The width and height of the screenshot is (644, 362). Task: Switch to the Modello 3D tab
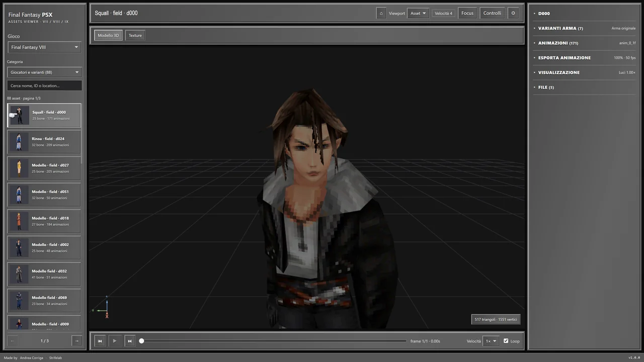click(108, 36)
